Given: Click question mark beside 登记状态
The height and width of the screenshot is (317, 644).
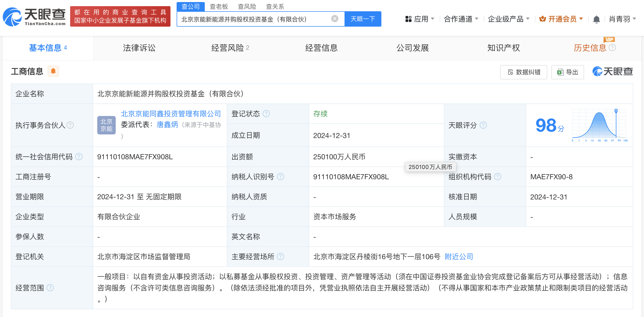Looking at the screenshot, I should (x=266, y=113).
